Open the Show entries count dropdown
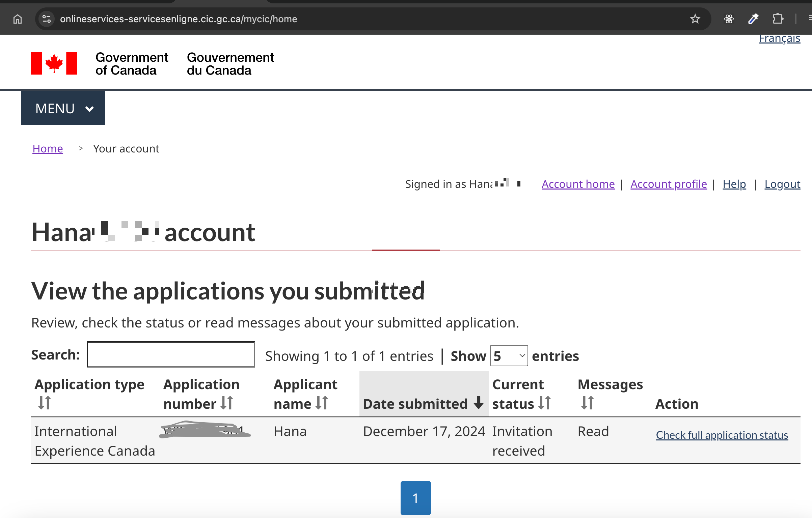 [509, 356]
